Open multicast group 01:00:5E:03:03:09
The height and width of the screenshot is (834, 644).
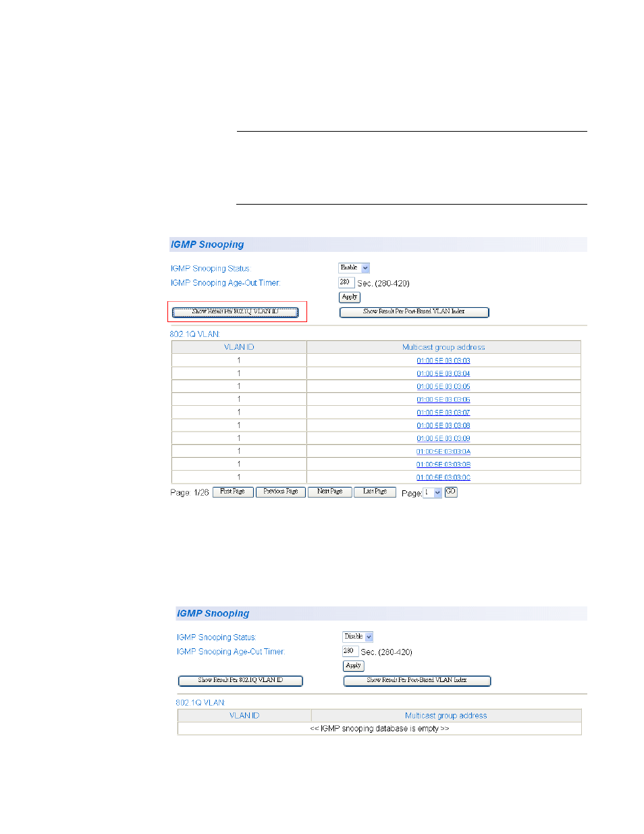[444, 438]
